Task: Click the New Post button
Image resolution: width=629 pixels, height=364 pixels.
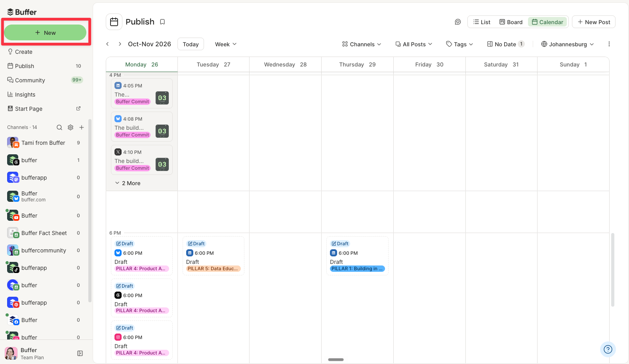Action: click(594, 22)
